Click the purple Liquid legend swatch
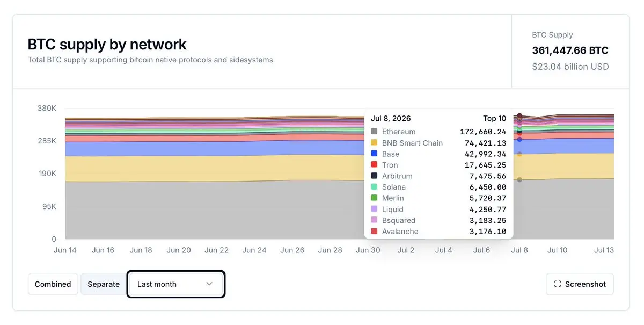The width and height of the screenshot is (644, 325). coord(374,210)
